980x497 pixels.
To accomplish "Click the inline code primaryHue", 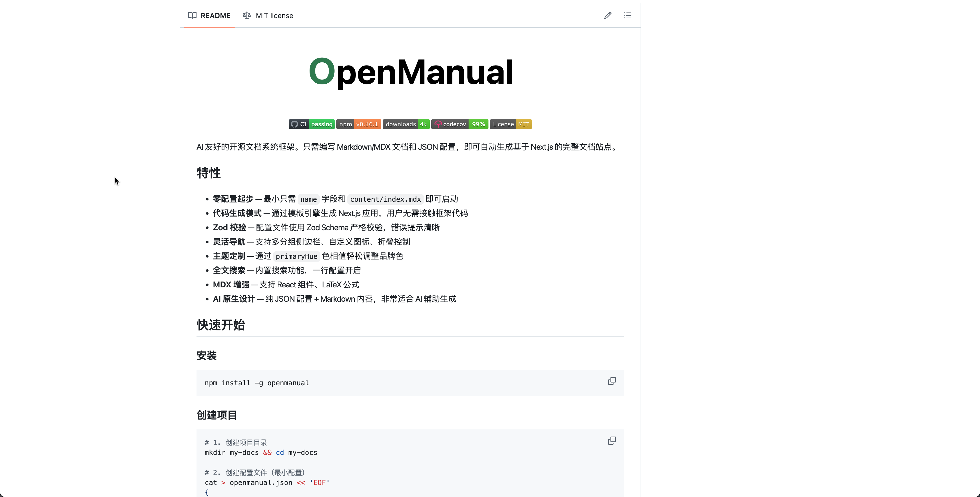I will pyautogui.click(x=296, y=256).
